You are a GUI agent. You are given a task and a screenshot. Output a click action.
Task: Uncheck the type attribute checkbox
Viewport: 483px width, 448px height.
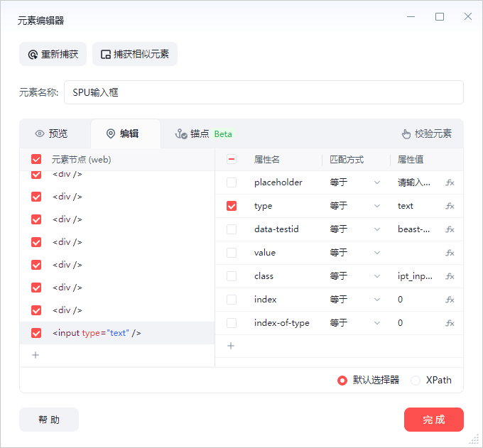(x=232, y=206)
